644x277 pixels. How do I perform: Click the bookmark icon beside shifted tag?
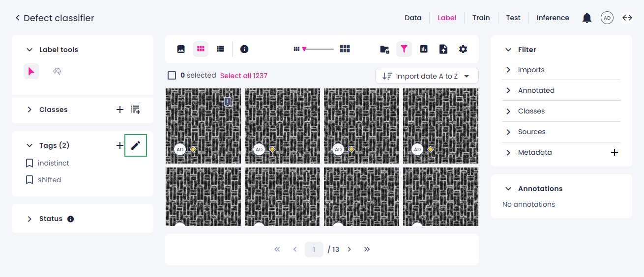click(29, 180)
